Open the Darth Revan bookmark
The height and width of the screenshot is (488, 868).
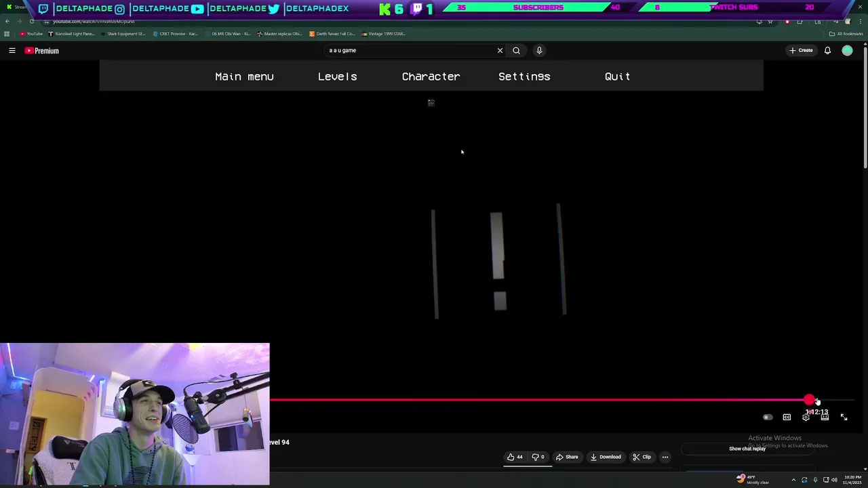332,34
